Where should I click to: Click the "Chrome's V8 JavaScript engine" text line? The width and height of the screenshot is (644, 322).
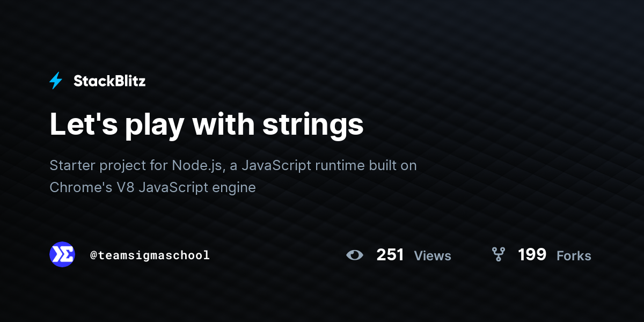[x=152, y=188]
